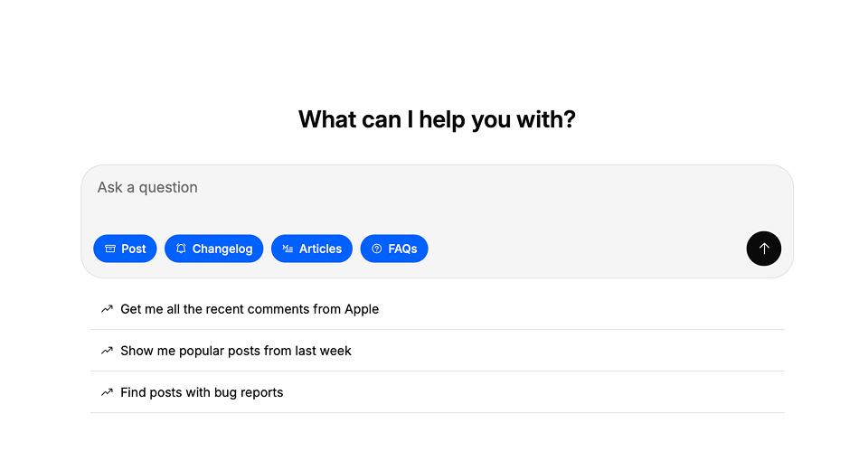This screenshot has height=470, width=868.
Task: Click the archive box icon on the Post chip
Action: click(x=110, y=249)
